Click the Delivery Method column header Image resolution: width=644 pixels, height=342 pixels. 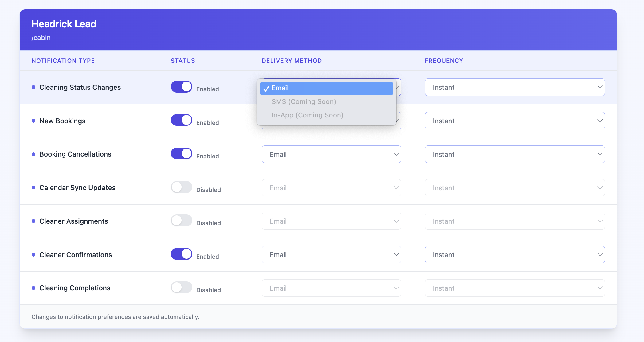click(292, 61)
